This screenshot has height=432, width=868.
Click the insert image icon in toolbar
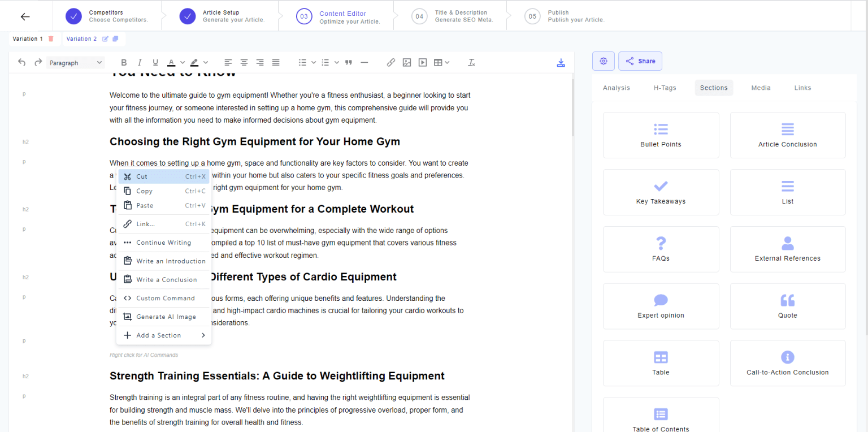(x=407, y=63)
